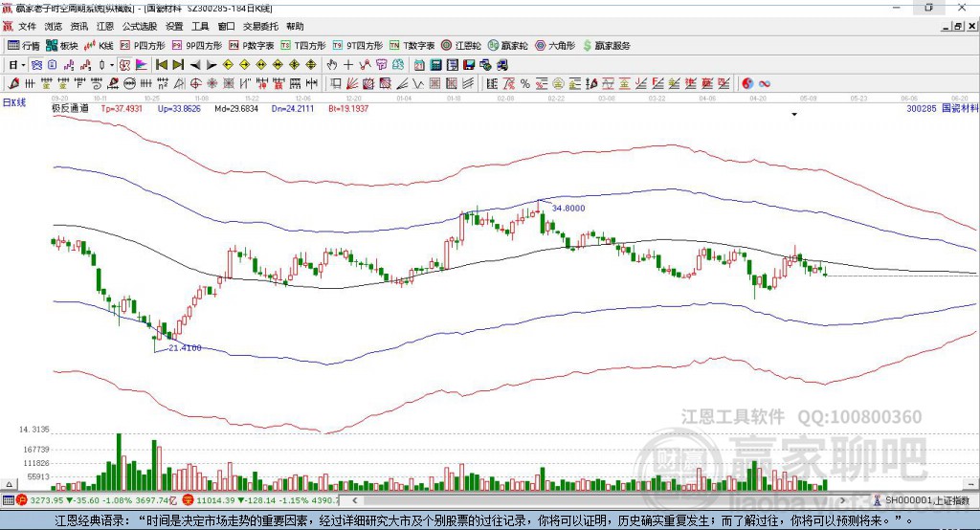Open the 交易委托 menu
The width and height of the screenshot is (980, 530).
[260, 26]
